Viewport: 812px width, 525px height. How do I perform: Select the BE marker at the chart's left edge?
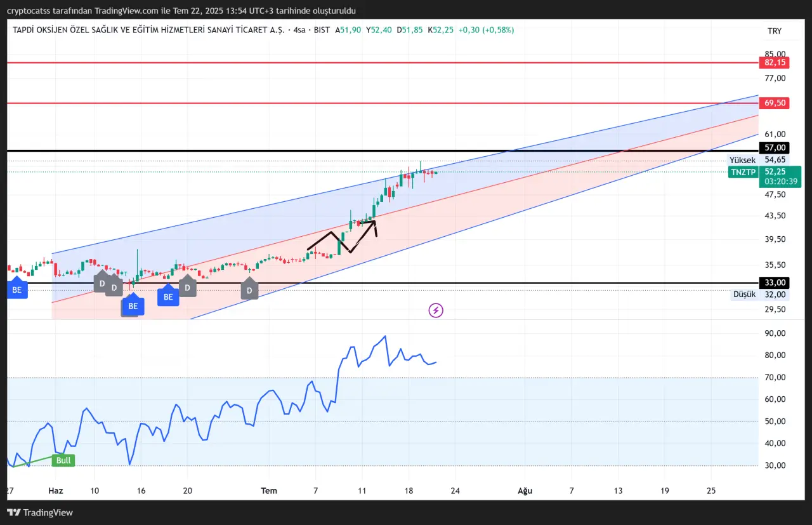[x=16, y=290]
